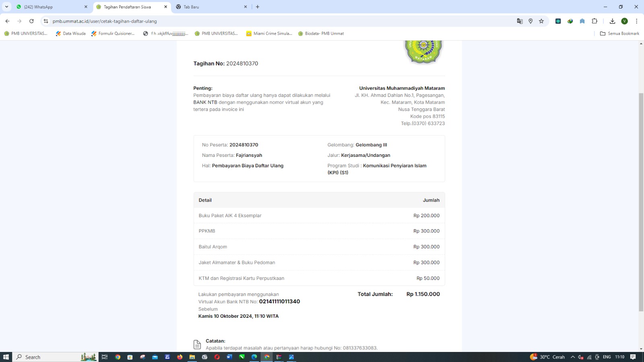Click the location pin icon in address bar
The height and width of the screenshot is (362, 644).
coord(530,21)
